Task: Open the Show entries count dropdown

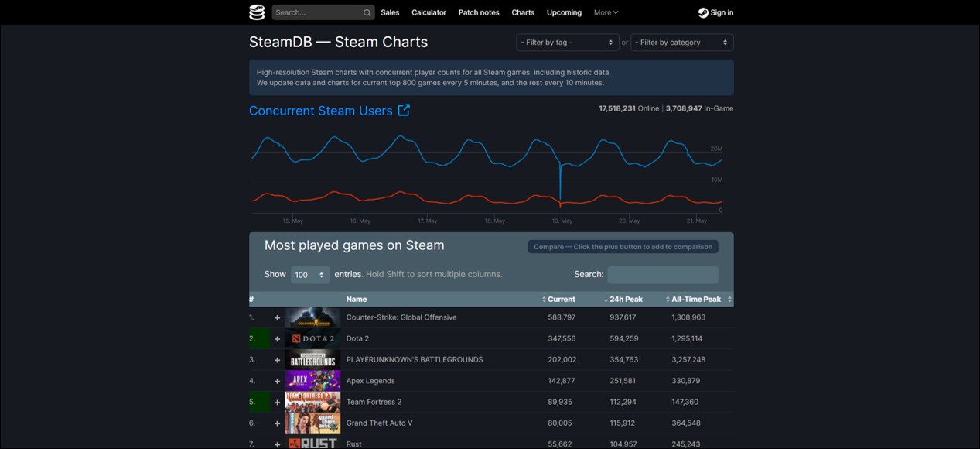Action: point(310,275)
